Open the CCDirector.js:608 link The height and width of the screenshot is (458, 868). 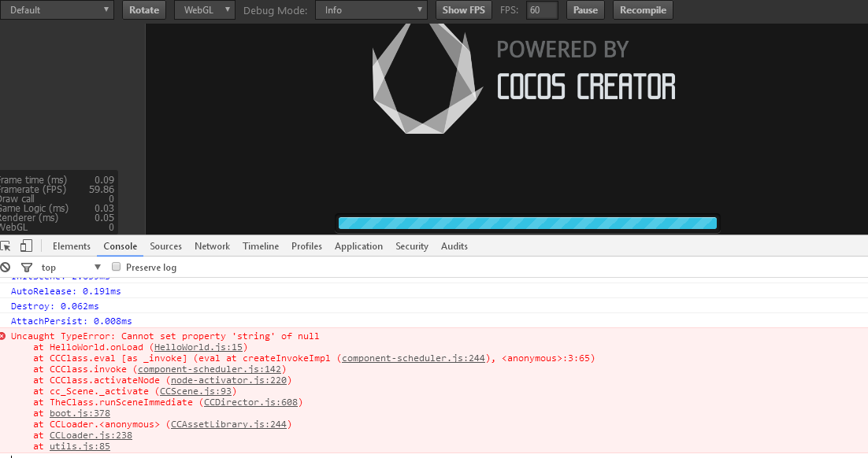(x=250, y=403)
